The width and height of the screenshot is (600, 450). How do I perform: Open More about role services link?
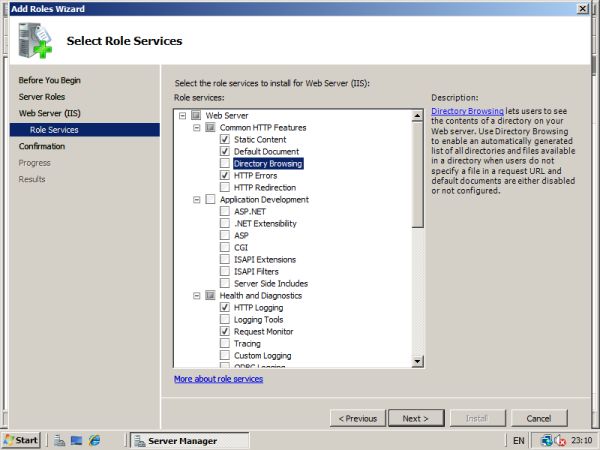pyautogui.click(x=218, y=379)
